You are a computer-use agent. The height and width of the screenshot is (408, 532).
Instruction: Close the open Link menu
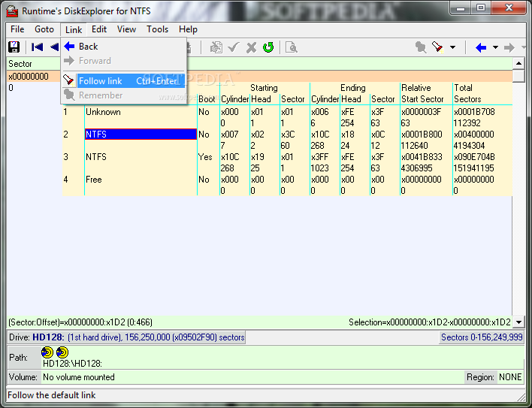pyautogui.click(x=74, y=30)
